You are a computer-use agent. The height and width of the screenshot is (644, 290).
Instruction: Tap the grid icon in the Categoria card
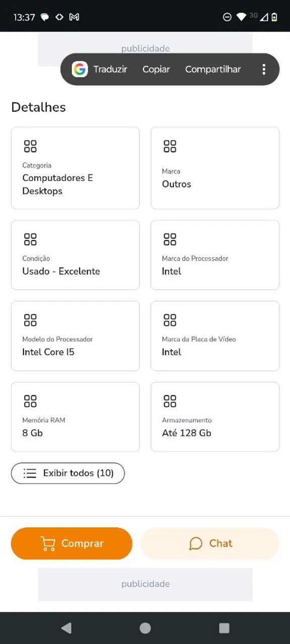(x=30, y=146)
